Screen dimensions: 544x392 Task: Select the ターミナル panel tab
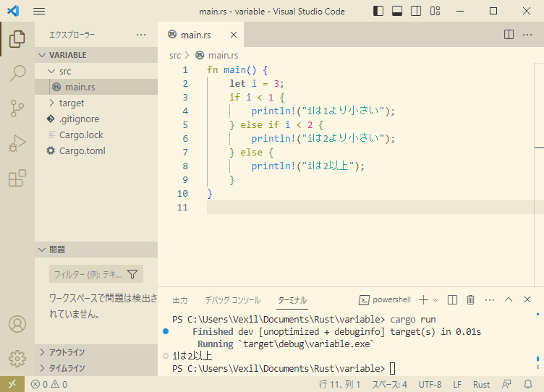(x=292, y=300)
